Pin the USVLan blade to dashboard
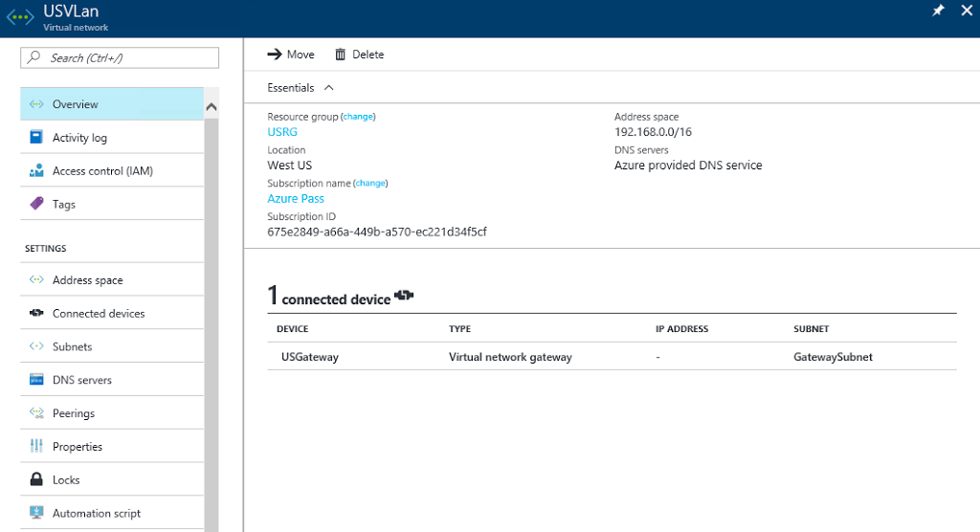 tap(938, 11)
